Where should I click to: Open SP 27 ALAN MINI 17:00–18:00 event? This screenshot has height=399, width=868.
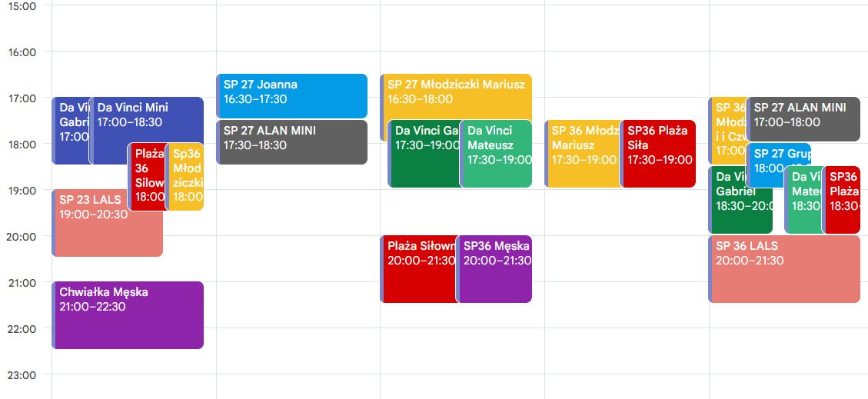[x=803, y=119]
